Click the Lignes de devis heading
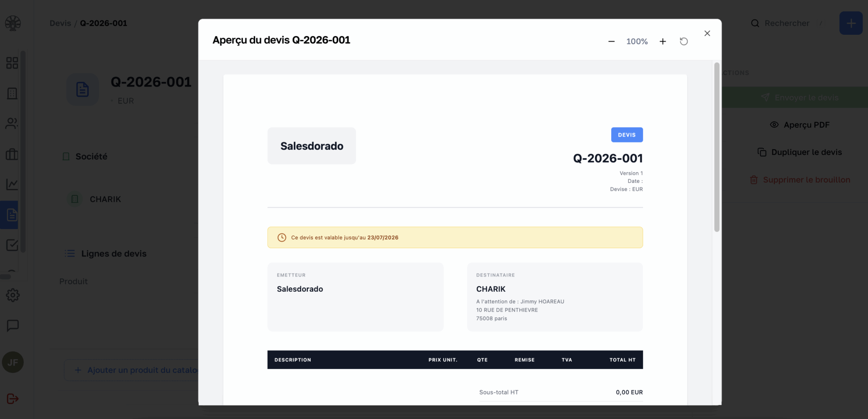This screenshot has width=868, height=419. pos(114,254)
